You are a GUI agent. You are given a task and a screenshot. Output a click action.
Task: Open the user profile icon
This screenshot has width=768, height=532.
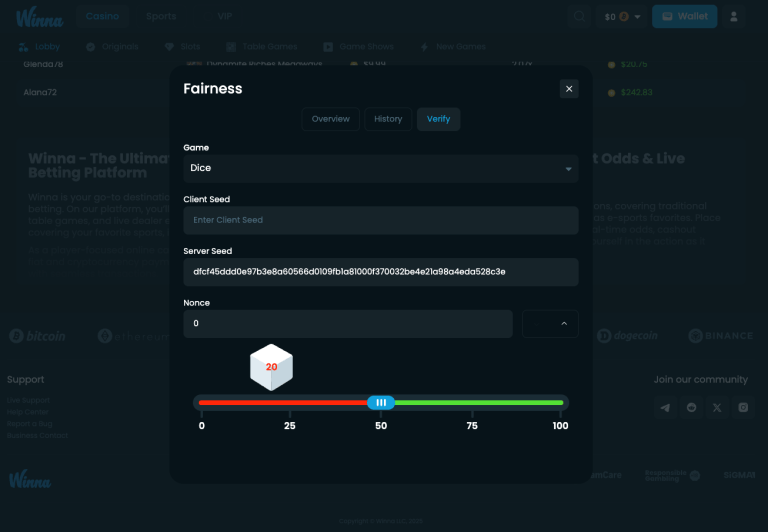pyautogui.click(x=734, y=17)
